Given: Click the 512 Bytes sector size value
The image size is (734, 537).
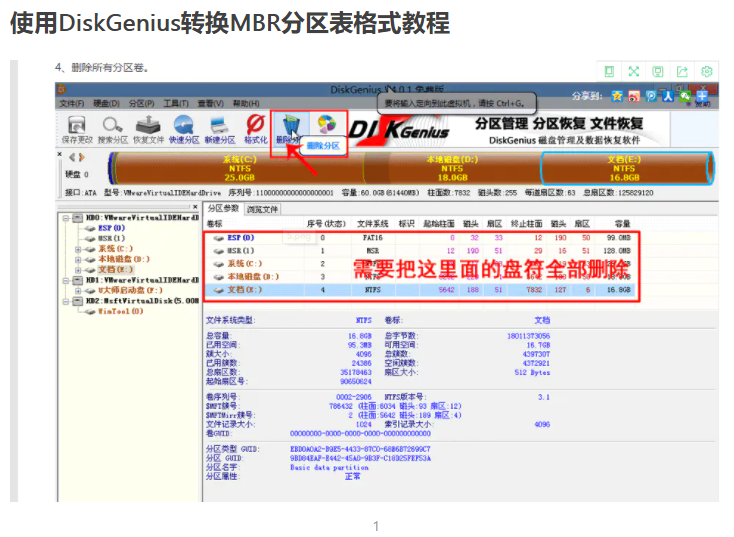Looking at the screenshot, I should 532,373.
